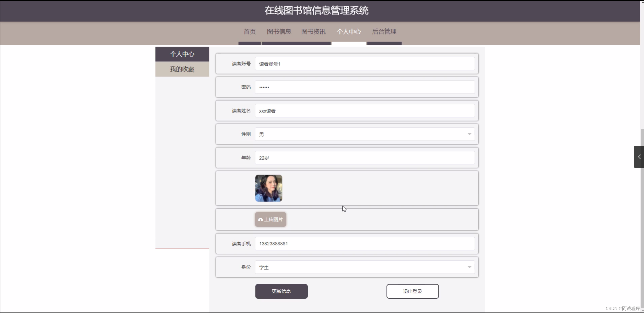Navigate to the 首页 menu item
Viewport: 644px width, 313px height.
[249, 31]
